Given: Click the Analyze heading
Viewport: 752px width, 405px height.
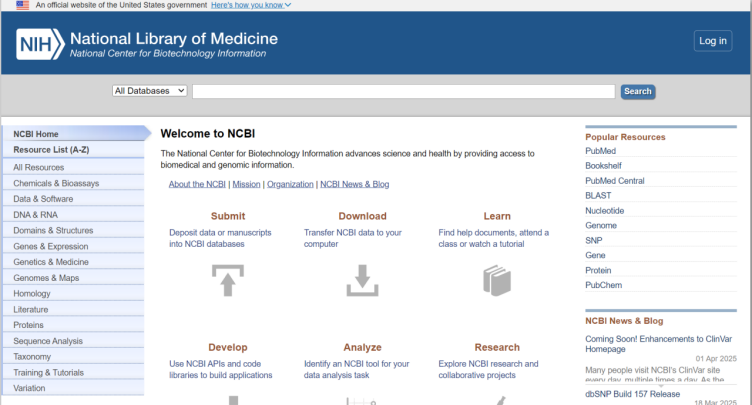Looking at the screenshot, I should point(363,347).
